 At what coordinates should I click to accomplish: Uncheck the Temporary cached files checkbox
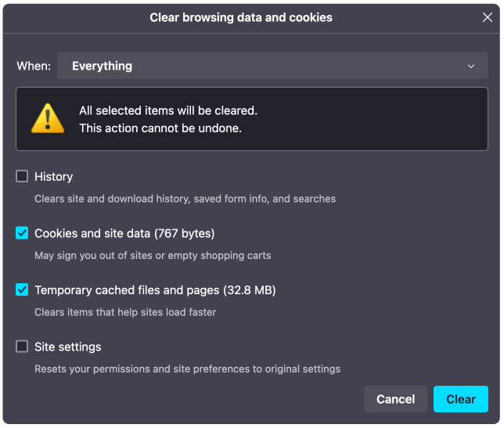click(22, 290)
